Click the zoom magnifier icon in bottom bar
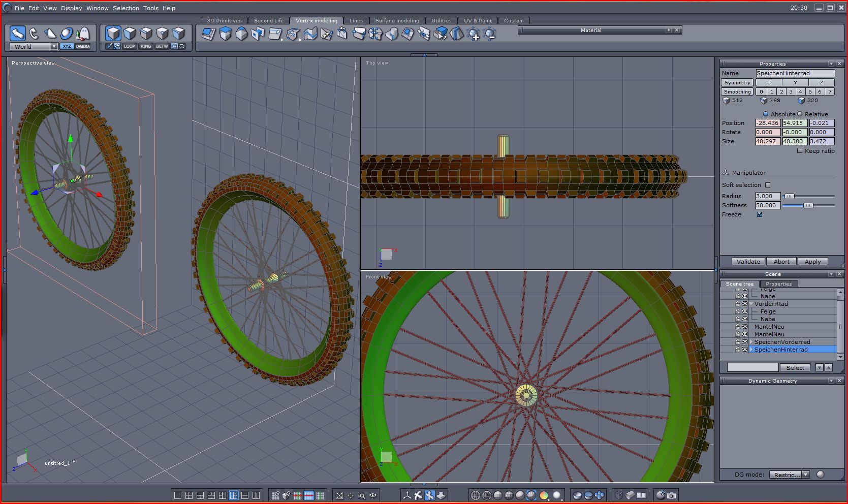 tap(362, 495)
